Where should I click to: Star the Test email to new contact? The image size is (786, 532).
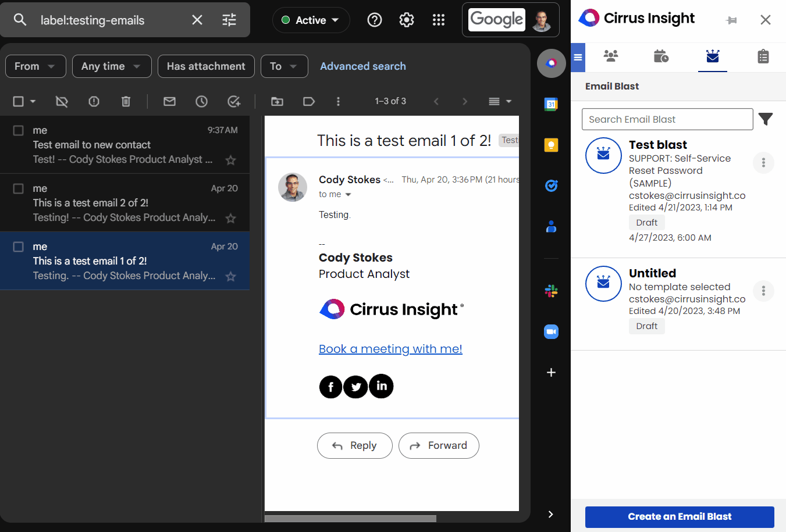pos(231,160)
